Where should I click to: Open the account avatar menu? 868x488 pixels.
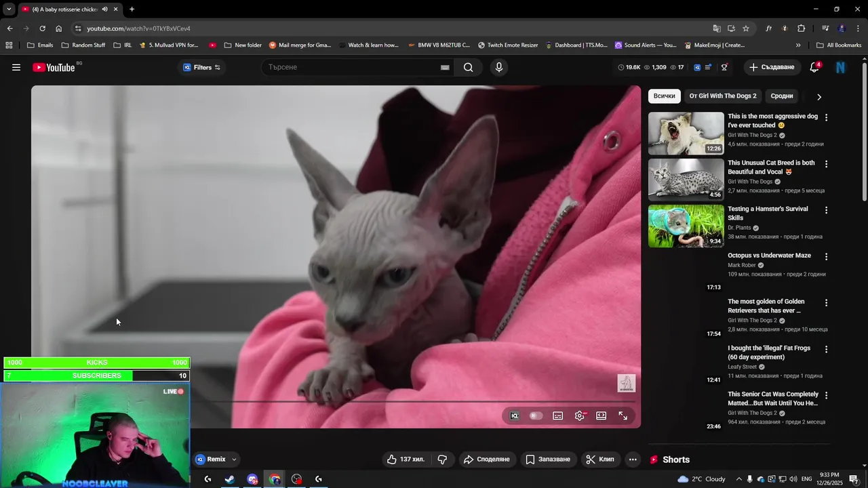tap(841, 67)
